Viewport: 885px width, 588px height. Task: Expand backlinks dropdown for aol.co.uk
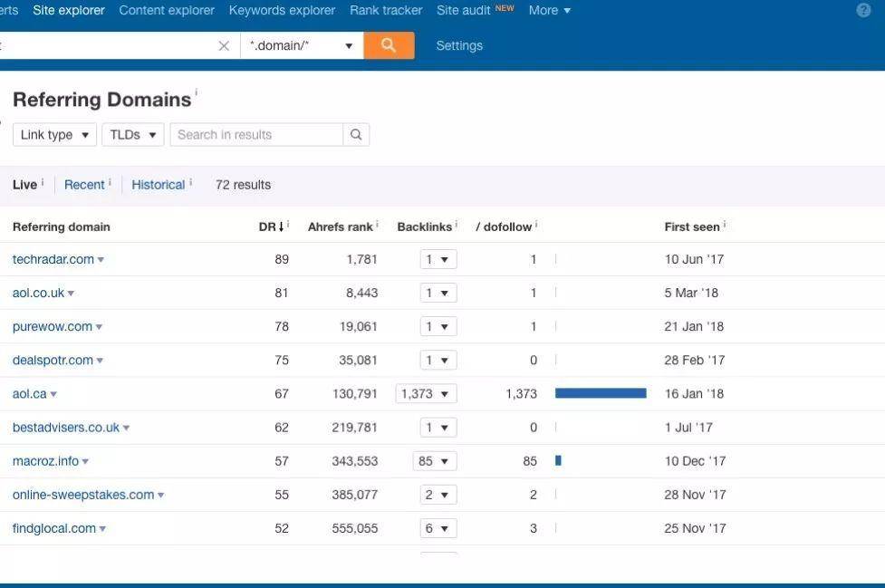tap(438, 293)
